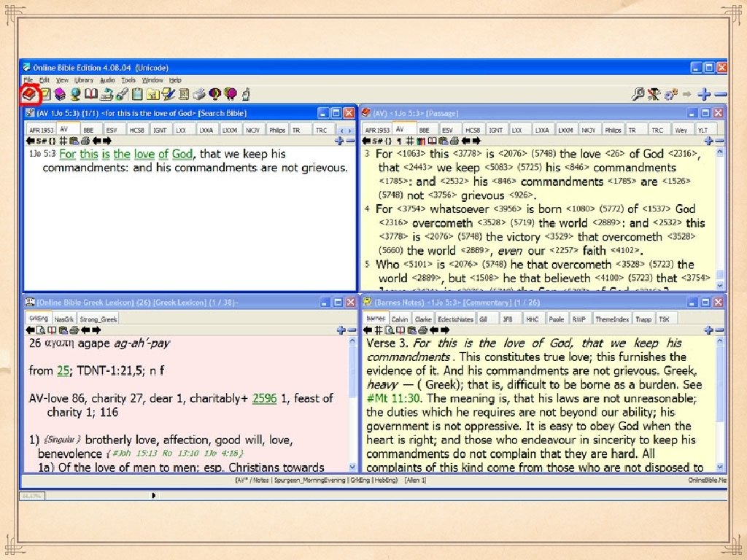Switch to HCSB tab in Passage window
Viewport: 747px width, 560px height.
click(x=473, y=130)
